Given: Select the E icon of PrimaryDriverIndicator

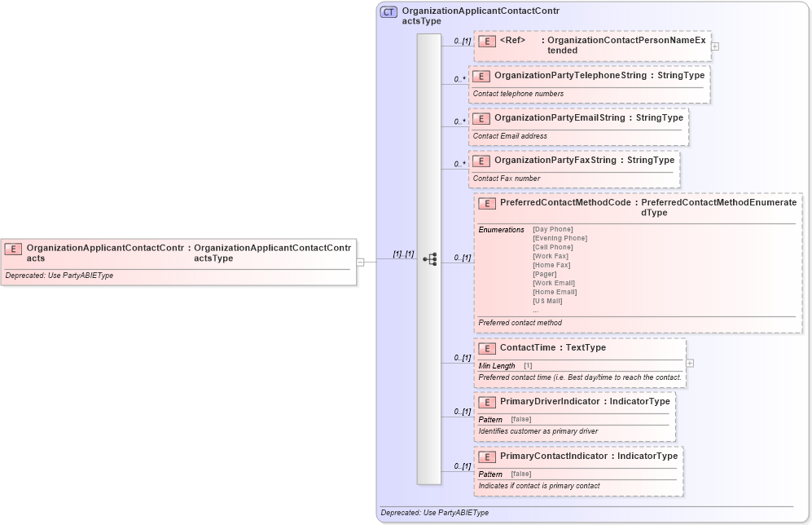Looking at the screenshot, I should pos(487,402).
